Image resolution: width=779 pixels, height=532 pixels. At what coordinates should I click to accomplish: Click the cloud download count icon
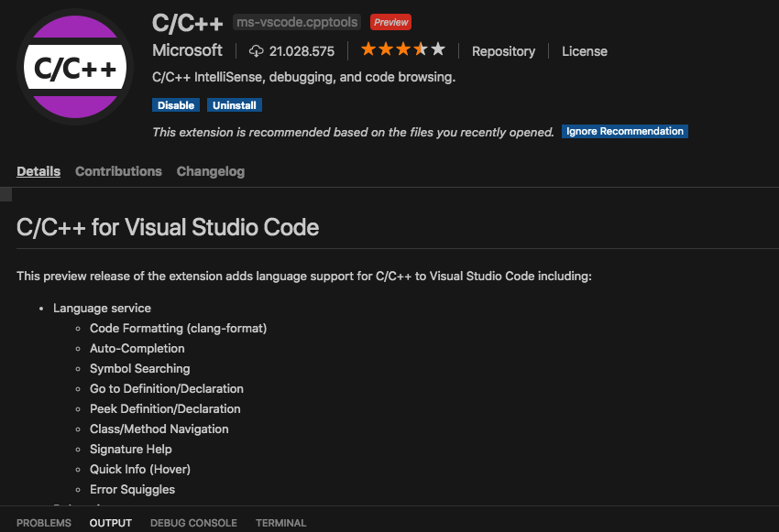point(256,51)
